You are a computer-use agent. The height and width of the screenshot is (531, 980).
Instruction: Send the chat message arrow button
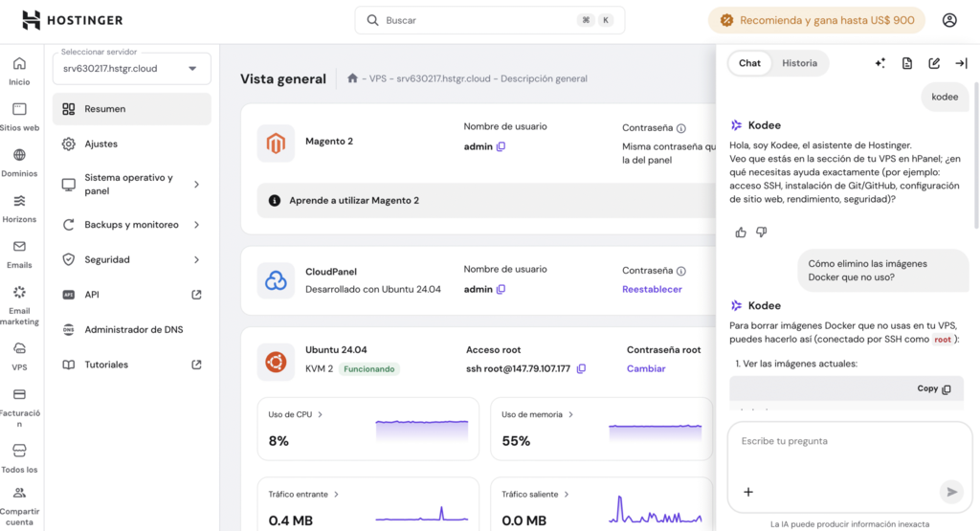[x=951, y=493]
